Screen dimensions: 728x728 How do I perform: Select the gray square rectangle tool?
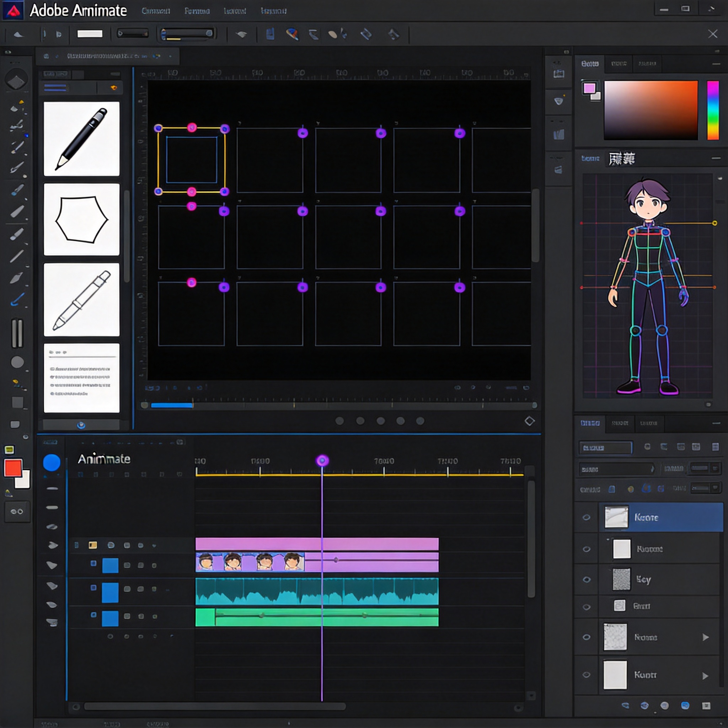(17, 402)
